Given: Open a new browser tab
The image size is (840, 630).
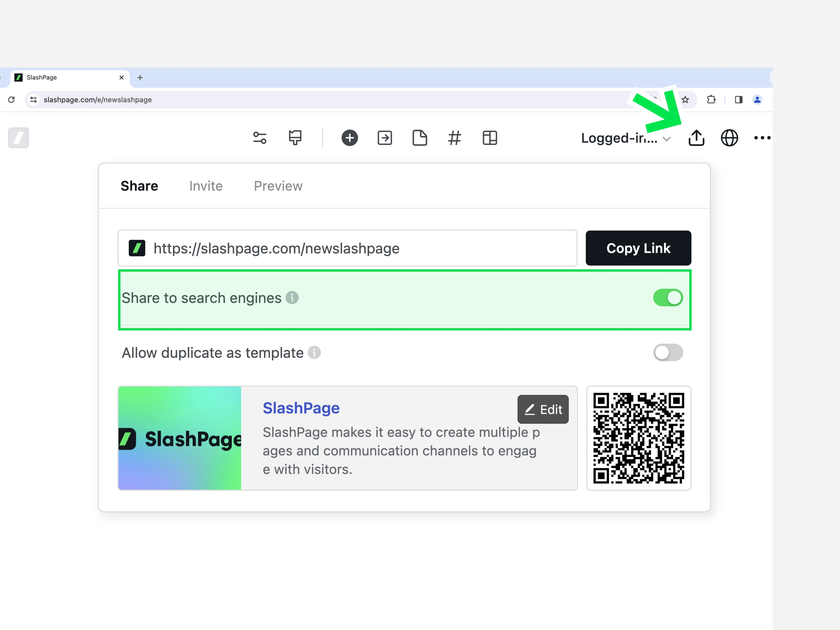Looking at the screenshot, I should tap(140, 78).
